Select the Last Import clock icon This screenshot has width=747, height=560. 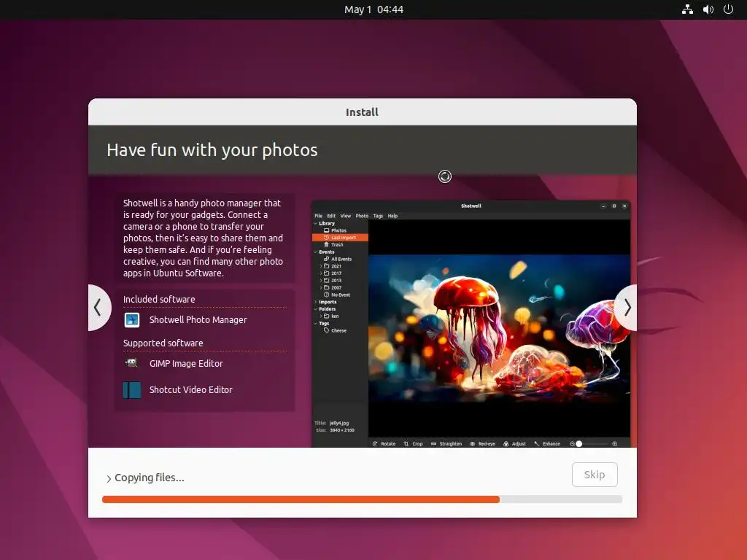(x=326, y=238)
